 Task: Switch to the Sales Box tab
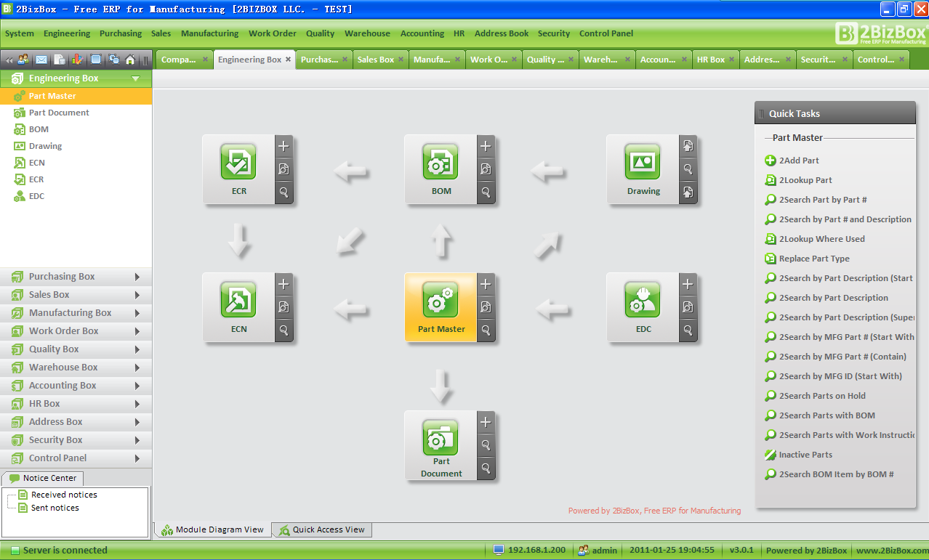[x=376, y=60]
